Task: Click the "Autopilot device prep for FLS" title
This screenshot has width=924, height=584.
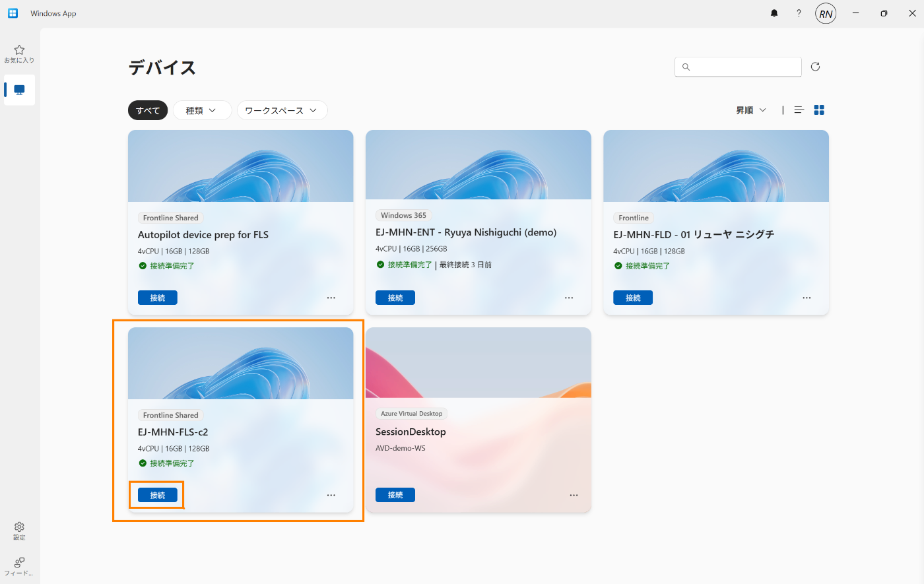Action: [203, 235]
